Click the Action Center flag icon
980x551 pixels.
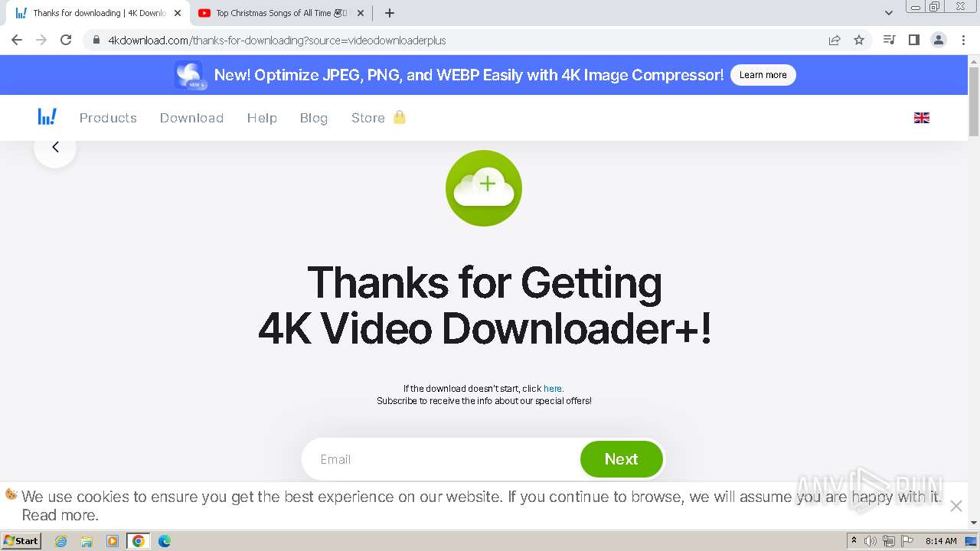(906, 541)
